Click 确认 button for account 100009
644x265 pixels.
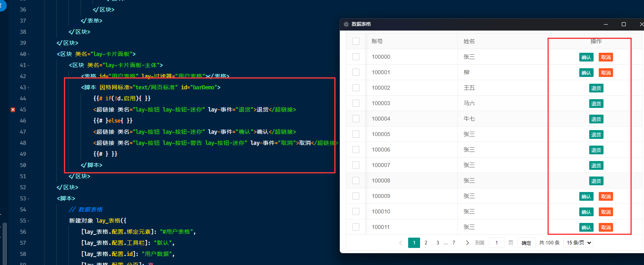(586, 196)
